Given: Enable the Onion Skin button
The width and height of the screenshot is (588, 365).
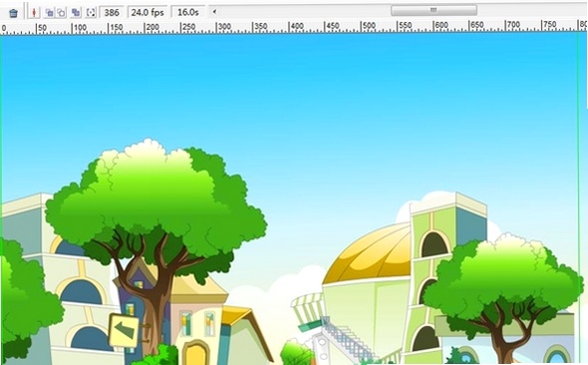Looking at the screenshot, I should tap(49, 13).
